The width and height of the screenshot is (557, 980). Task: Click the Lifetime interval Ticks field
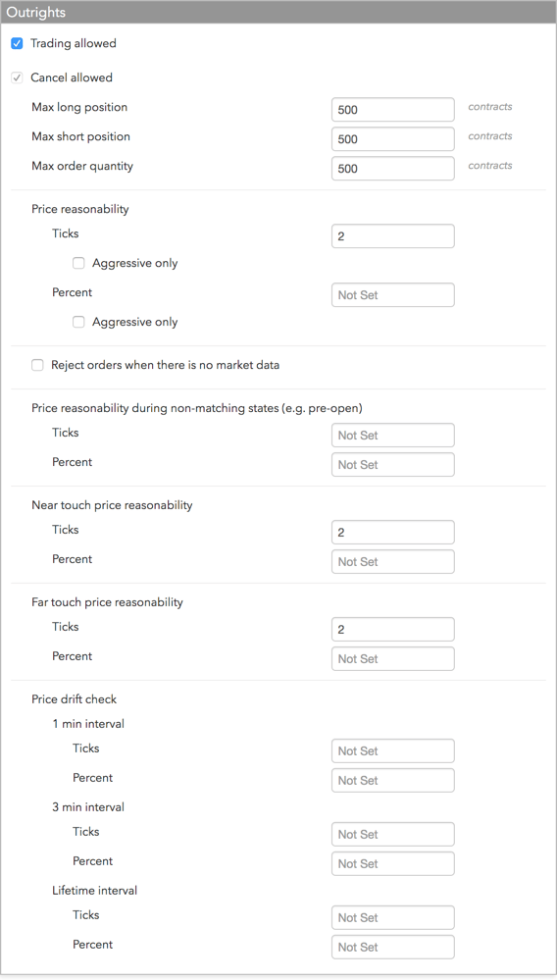(393, 917)
